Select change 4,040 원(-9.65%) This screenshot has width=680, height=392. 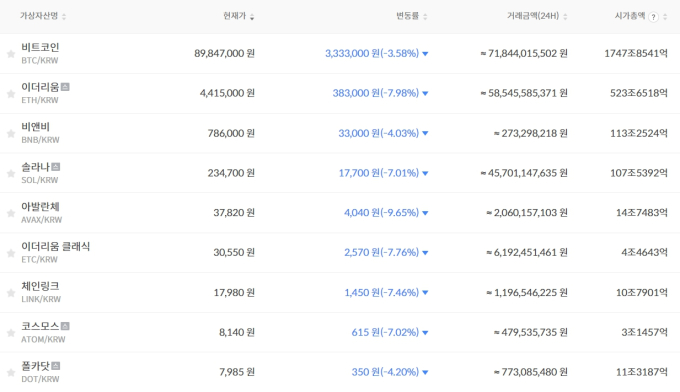click(382, 213)
